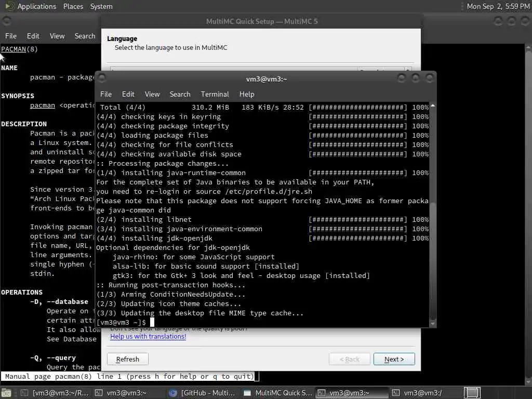Click 'Total (4/4)' download line in terminal
Screen dimensions: 532x399
(x=262, y=107)
